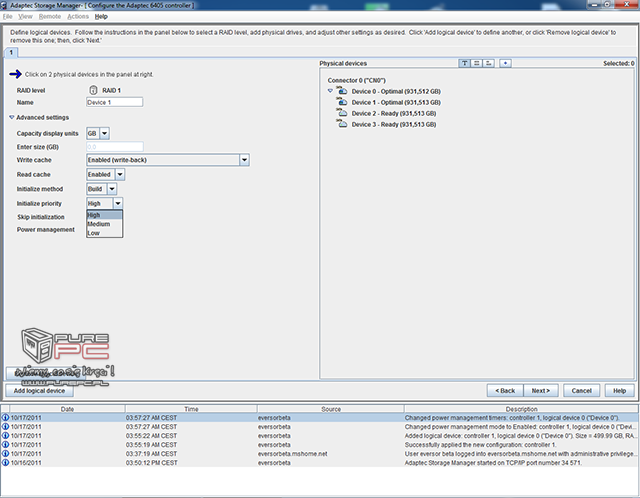Sort event log by Description column
This screenshot has height=498, width=640.
pyautogui.click(x=521, y=409)
